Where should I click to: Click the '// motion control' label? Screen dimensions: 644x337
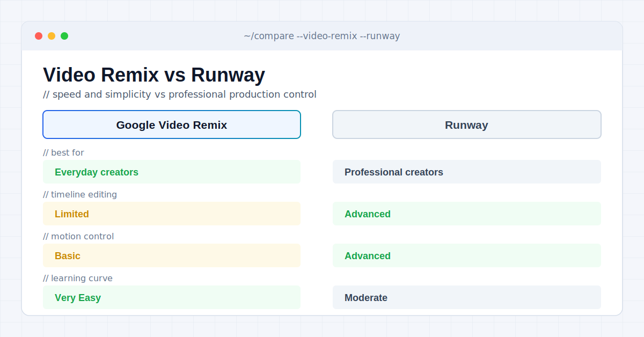78,236
